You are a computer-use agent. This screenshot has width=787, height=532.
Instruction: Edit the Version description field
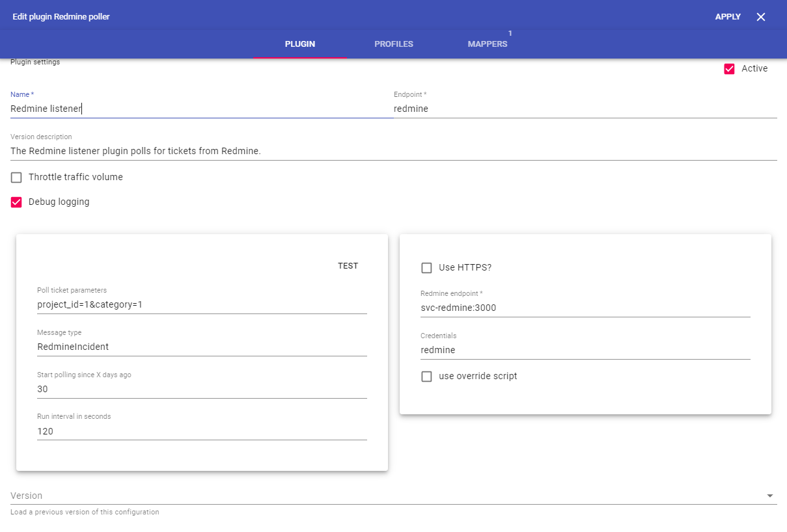[394, 152]
